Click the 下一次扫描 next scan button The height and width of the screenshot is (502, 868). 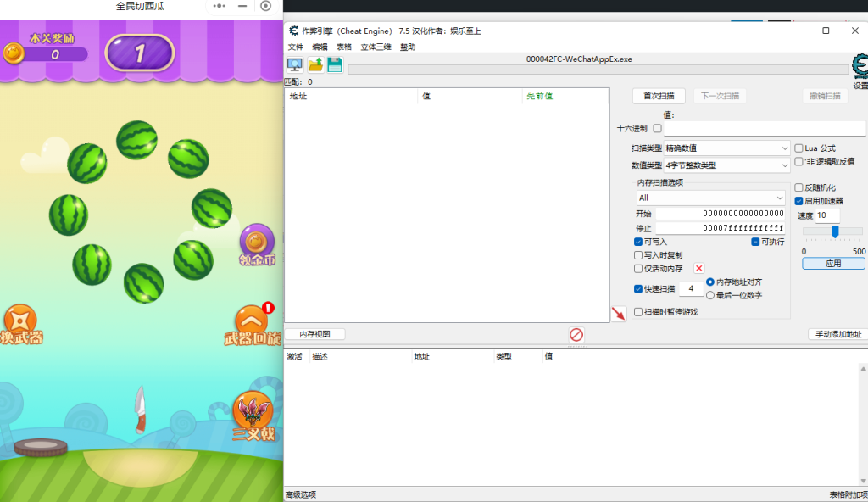[x=720, y=96]
